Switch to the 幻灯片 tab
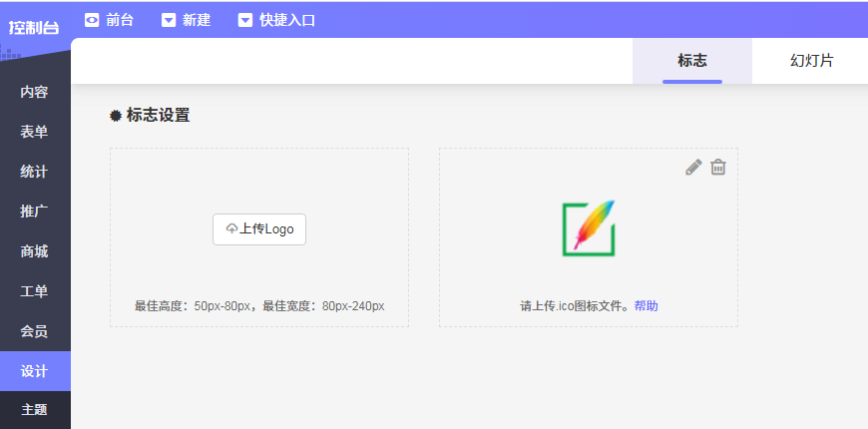 [x=811, y=61]
